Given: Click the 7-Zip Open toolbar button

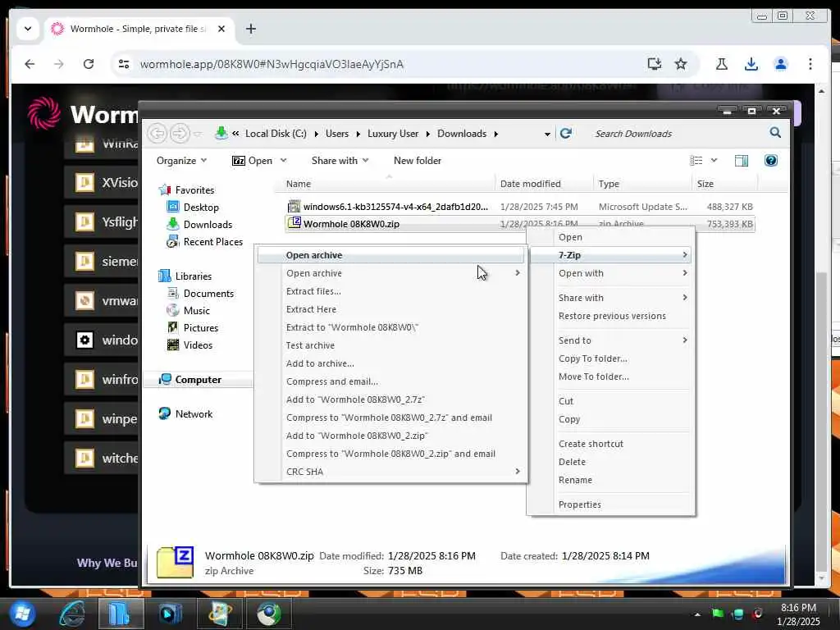Looking at the screenshot, I should (253, 161).
